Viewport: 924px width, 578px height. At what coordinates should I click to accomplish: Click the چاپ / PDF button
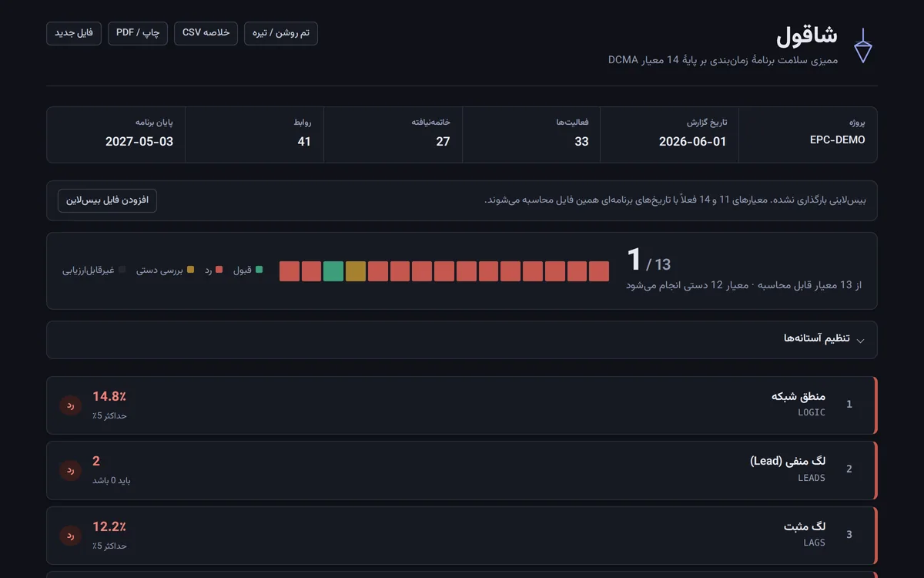pos(138,33)
